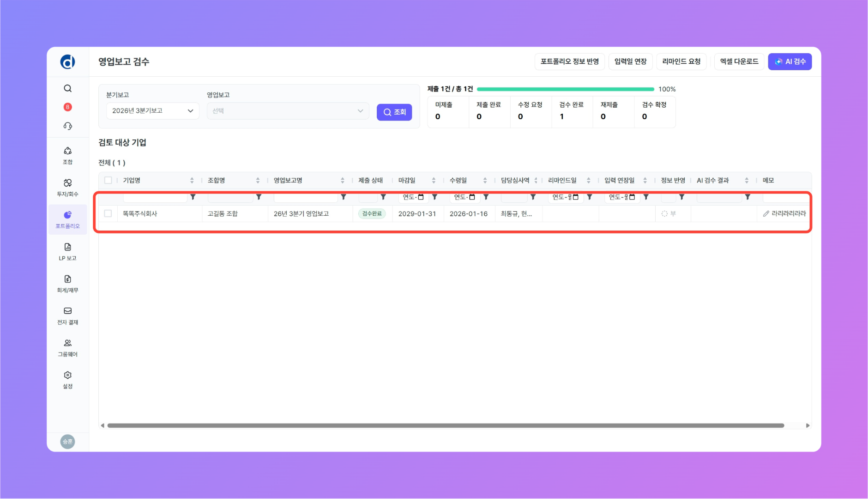868x499 pixels.
Task: Check the row for 똑똑주식회사
Action: click(x=108, y=213)
